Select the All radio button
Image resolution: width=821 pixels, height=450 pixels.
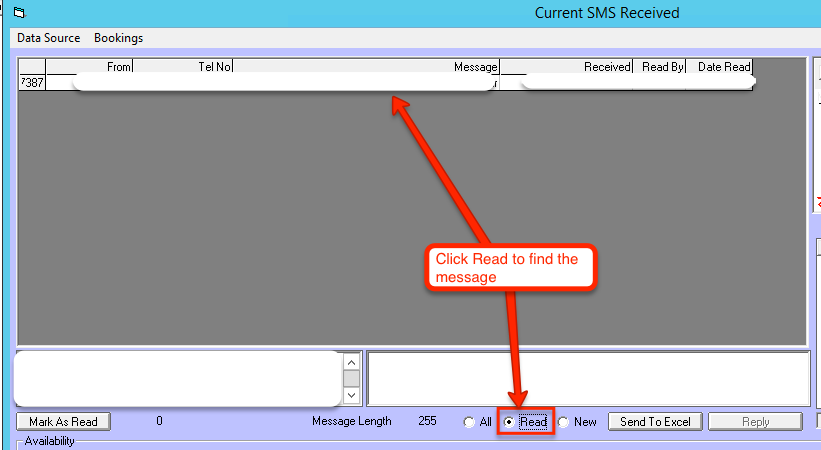(x=470, y=422)
